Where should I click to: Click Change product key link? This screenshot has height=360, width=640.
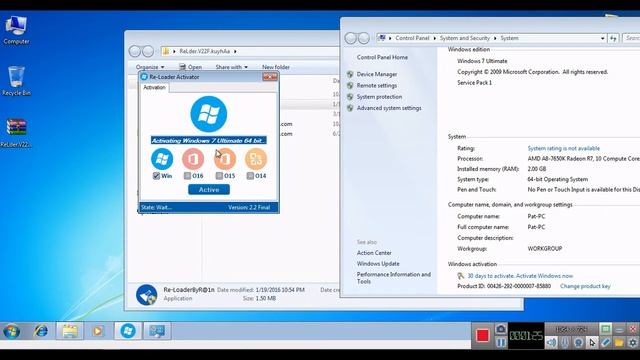585,287
